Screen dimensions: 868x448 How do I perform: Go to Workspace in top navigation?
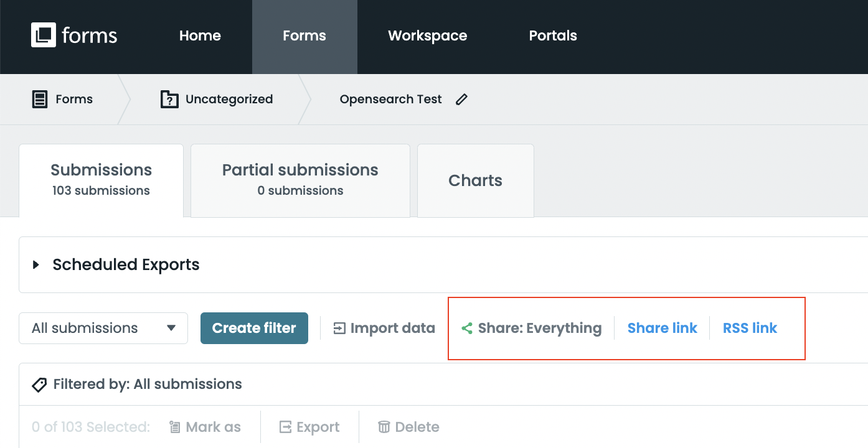pos(427,36)
